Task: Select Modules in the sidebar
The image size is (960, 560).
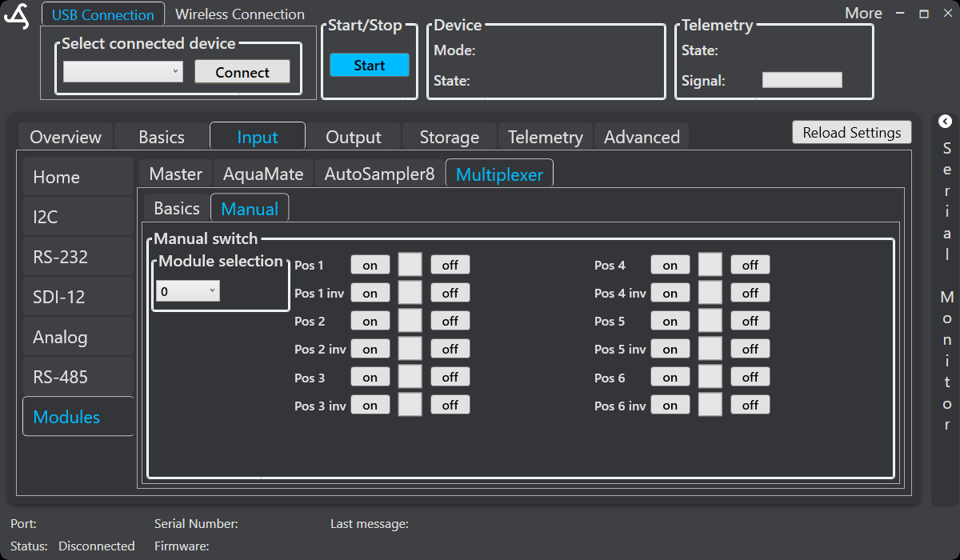Action: tap(78, 417)
